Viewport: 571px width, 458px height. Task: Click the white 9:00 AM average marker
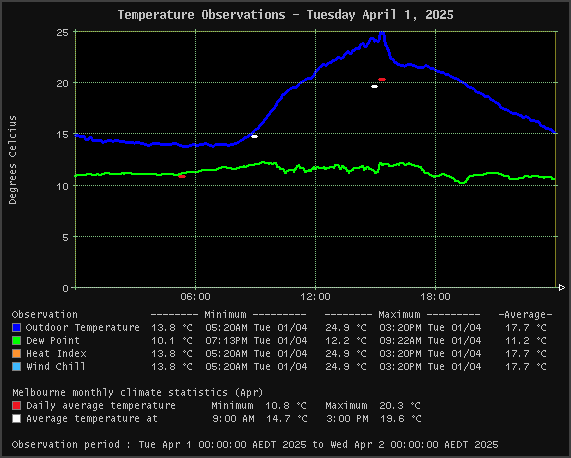[254, 137]
